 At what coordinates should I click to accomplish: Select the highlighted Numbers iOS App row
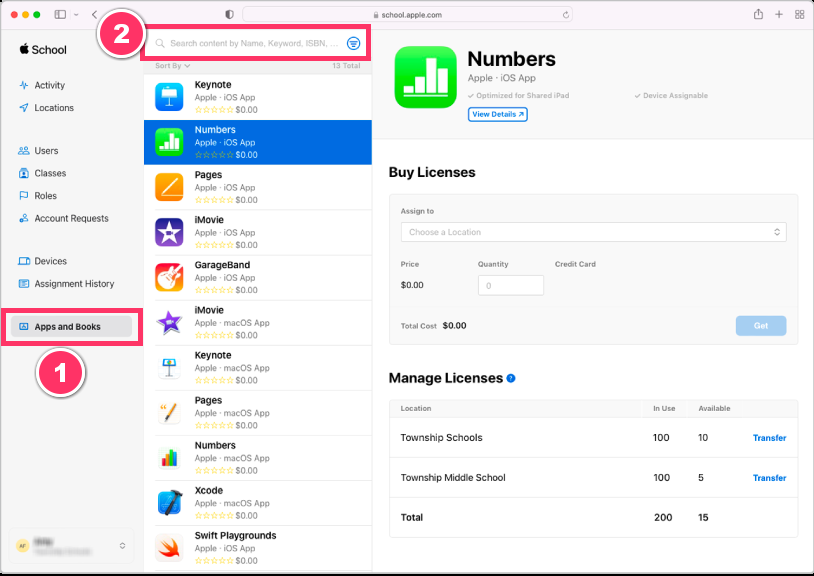click(x=258, y=142)
